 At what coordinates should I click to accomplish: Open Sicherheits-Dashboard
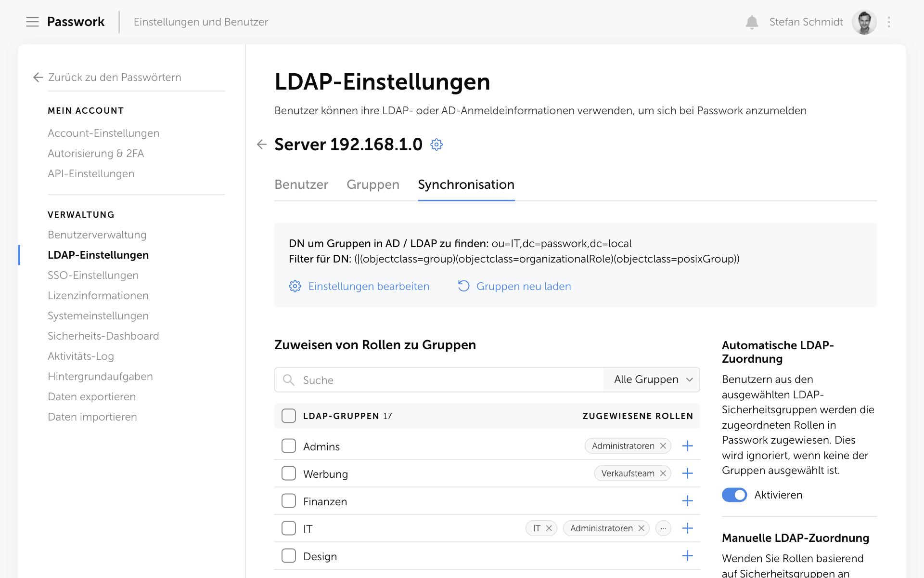coord(103,336)
